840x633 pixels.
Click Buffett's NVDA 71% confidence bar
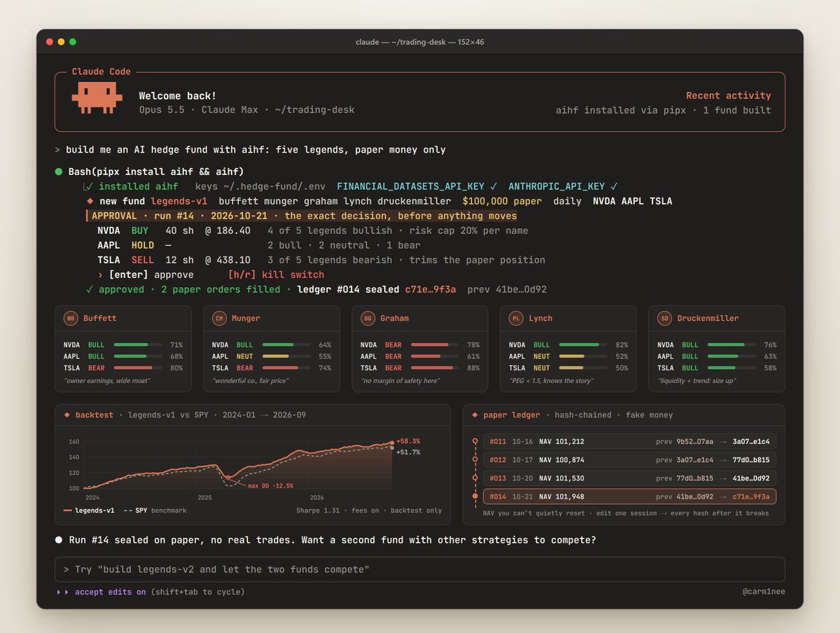pyautogui.click(x=138, y=345)
